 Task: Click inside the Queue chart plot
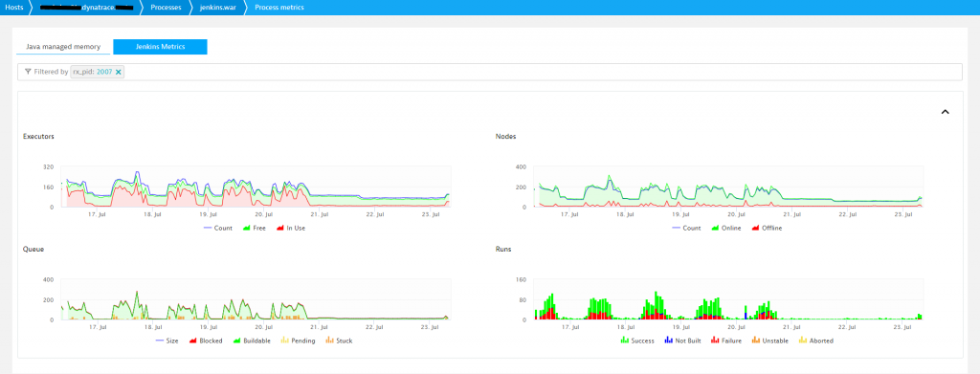[256, 299]
